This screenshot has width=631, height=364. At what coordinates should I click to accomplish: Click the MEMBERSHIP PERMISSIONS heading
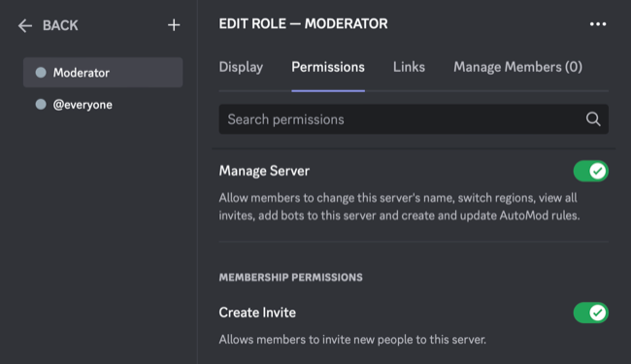(x=290, y=278)
